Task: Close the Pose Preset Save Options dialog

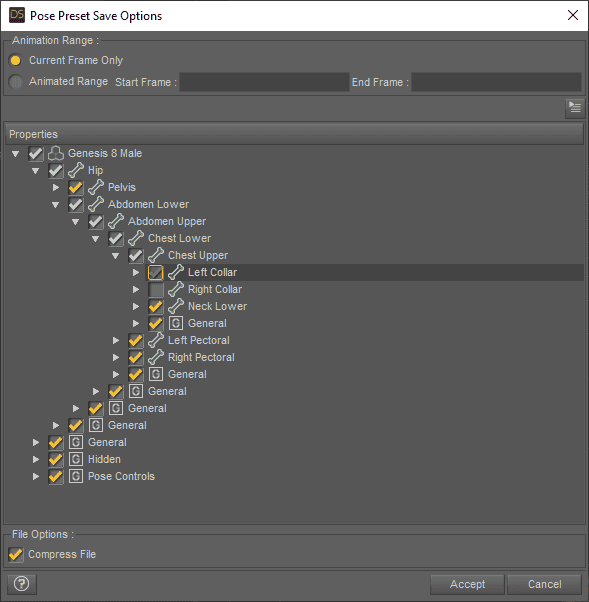Action: (x=573, y=15)
